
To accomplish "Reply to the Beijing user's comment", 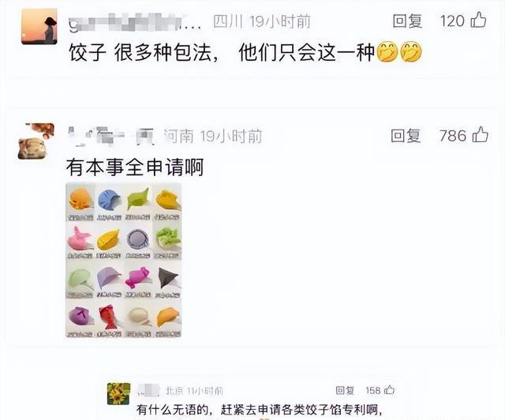I will click(345, 390).
